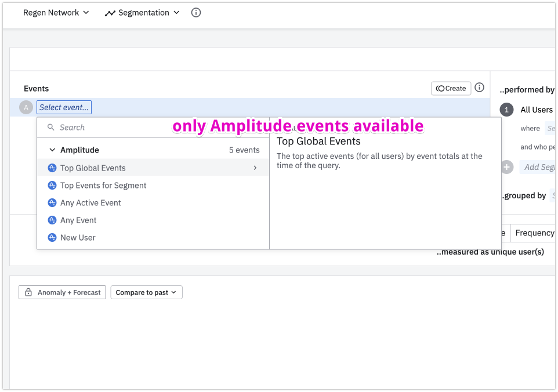Click the All Users segment label
Image resolution: width=558 pixels, height=392 pixels.
tap(537, 110)
